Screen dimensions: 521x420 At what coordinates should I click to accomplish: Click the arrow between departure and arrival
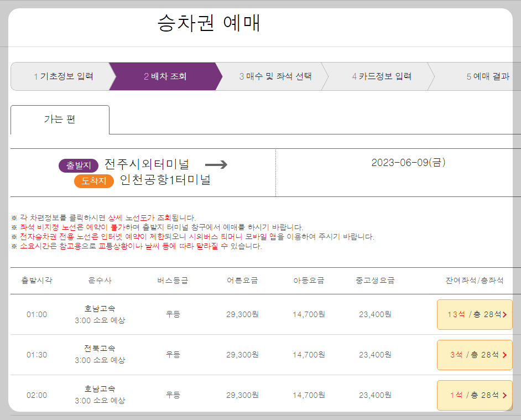point(216,164)
